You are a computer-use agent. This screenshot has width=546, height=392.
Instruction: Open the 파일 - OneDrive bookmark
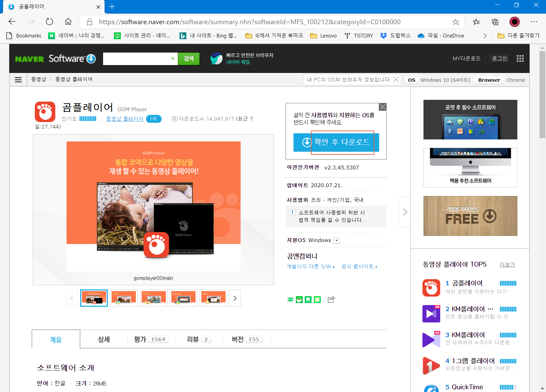(441, 35)
